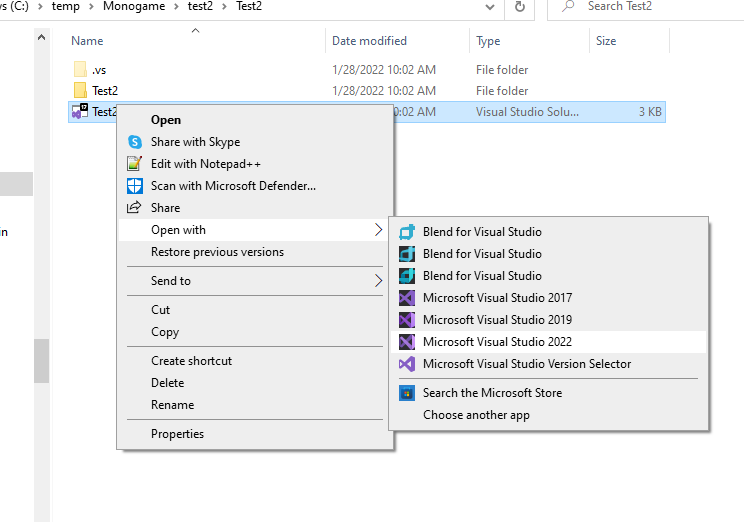744x522 pixels.
Task: Select the .vs folder name
Action: click(99, 70)
